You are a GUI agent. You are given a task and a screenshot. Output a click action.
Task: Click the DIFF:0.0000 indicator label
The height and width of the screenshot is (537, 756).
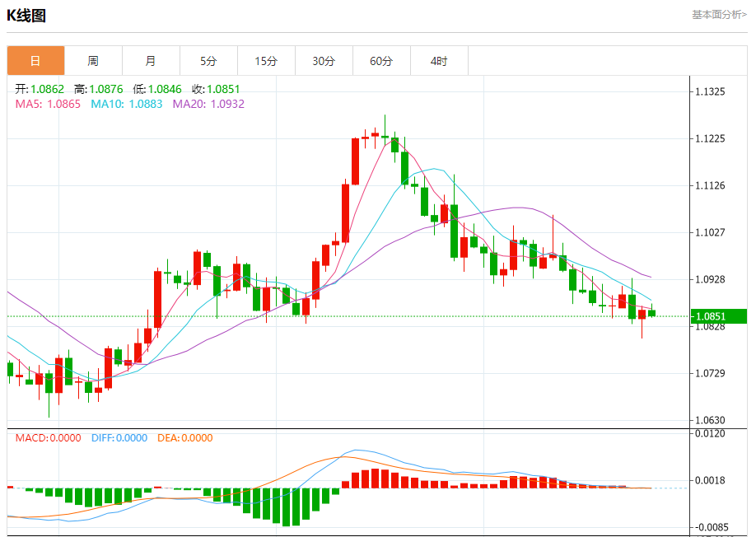click(119, 437)
